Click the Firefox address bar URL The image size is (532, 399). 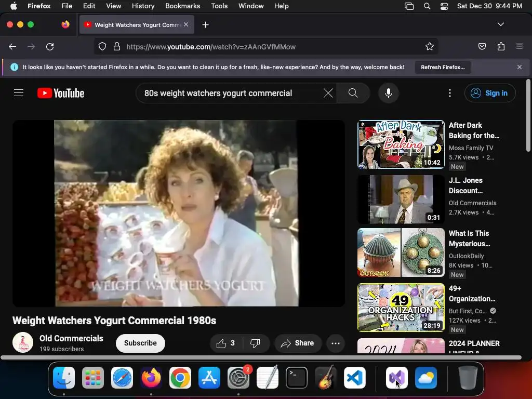point(211,47)
